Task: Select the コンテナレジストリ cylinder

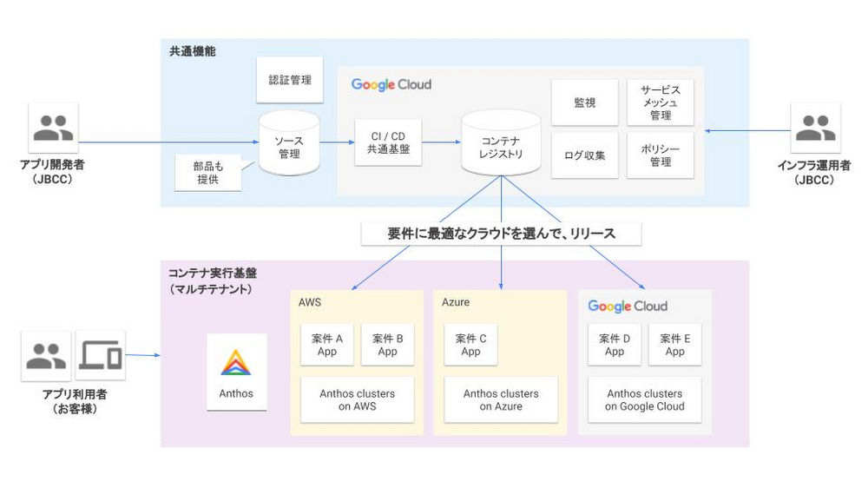Action: click(x=501, y=143)
